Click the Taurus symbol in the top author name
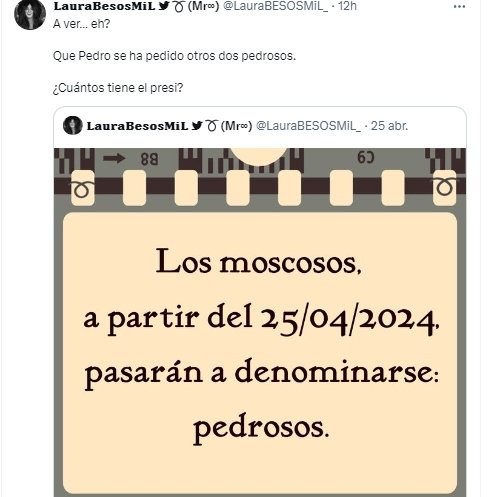This screenshot has width=495, height=497. 179,6
